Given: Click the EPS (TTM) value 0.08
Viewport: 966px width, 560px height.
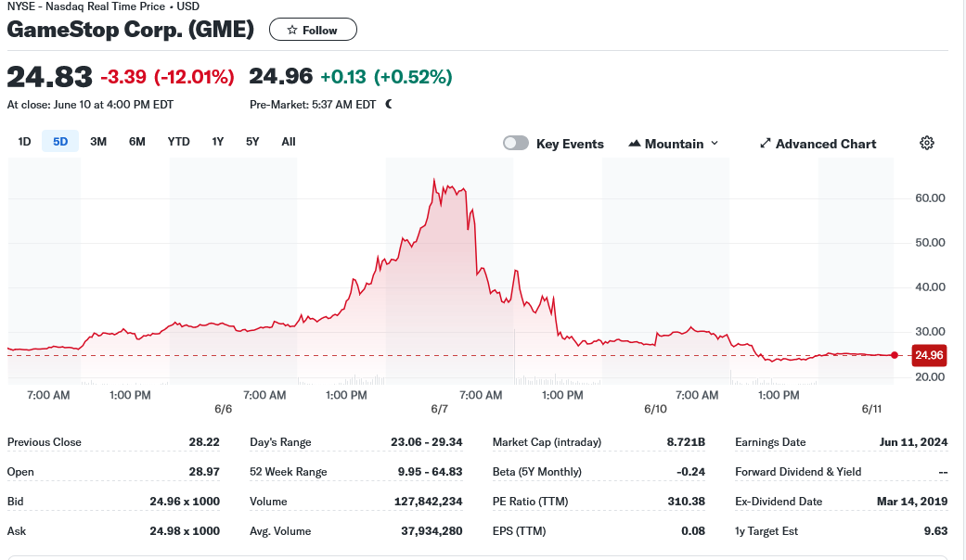Looking at the screenshot, I should (693, 530).
